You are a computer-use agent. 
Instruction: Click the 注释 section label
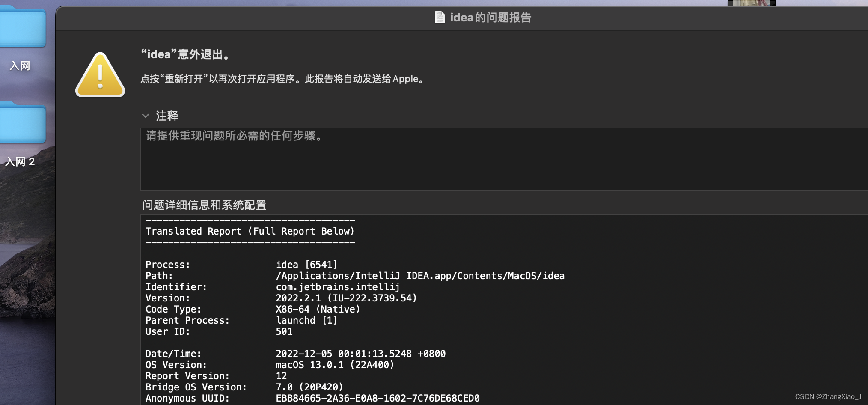tap(167, 116)
